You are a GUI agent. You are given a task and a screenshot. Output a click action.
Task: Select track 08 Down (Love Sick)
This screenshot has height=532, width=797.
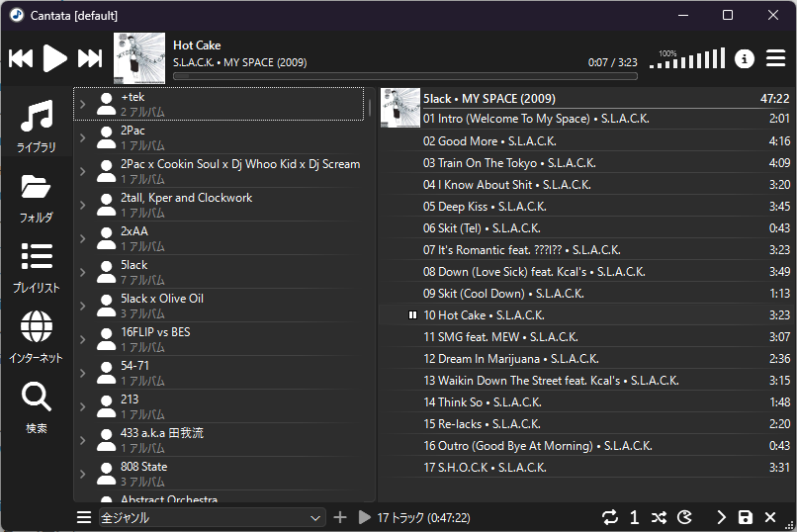[585, 271]
